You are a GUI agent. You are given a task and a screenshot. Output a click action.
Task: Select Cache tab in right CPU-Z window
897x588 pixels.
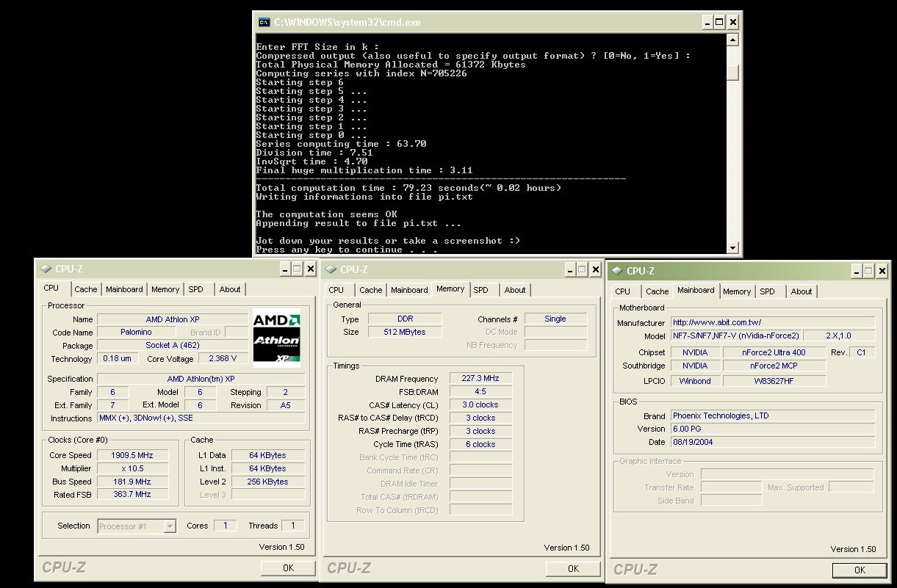[x=658, y=291]
